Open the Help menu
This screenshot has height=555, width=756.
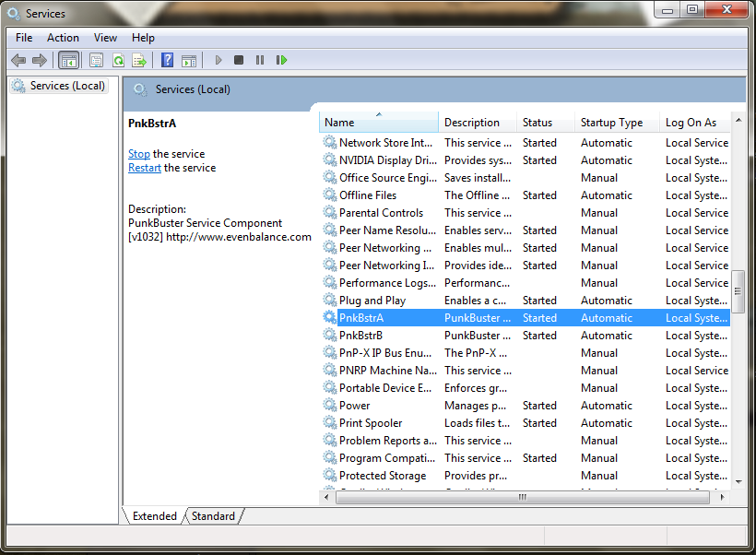(x=143, y=38)
